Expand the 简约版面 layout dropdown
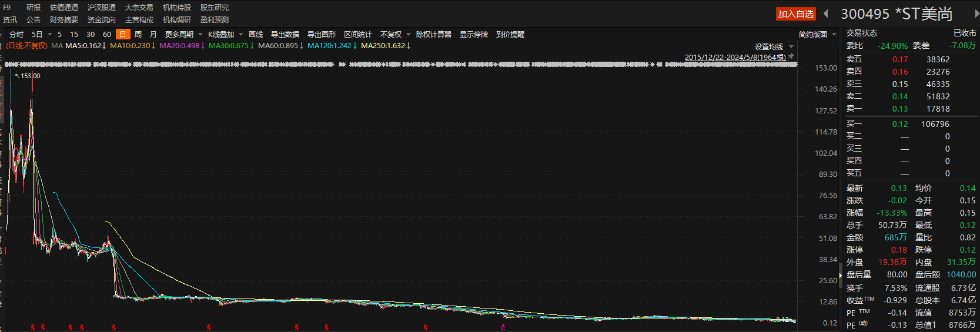This screenshot has width=980, height=332. 817,34
